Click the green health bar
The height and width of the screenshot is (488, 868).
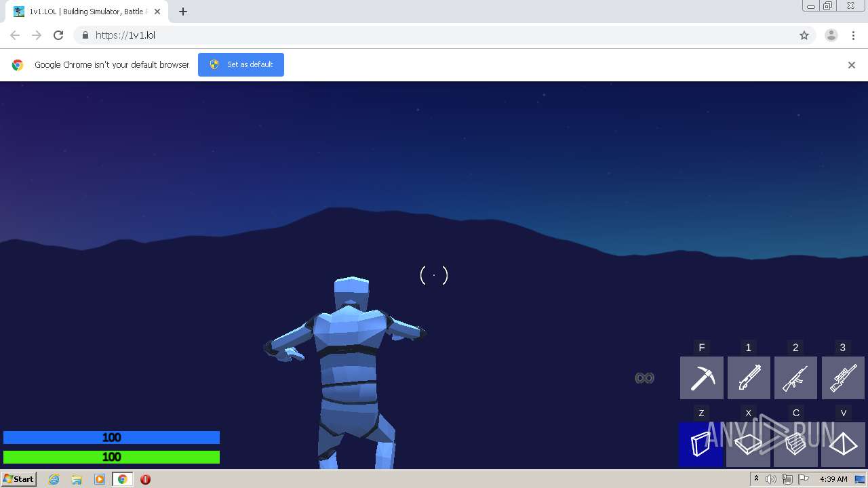pos(111,457)
